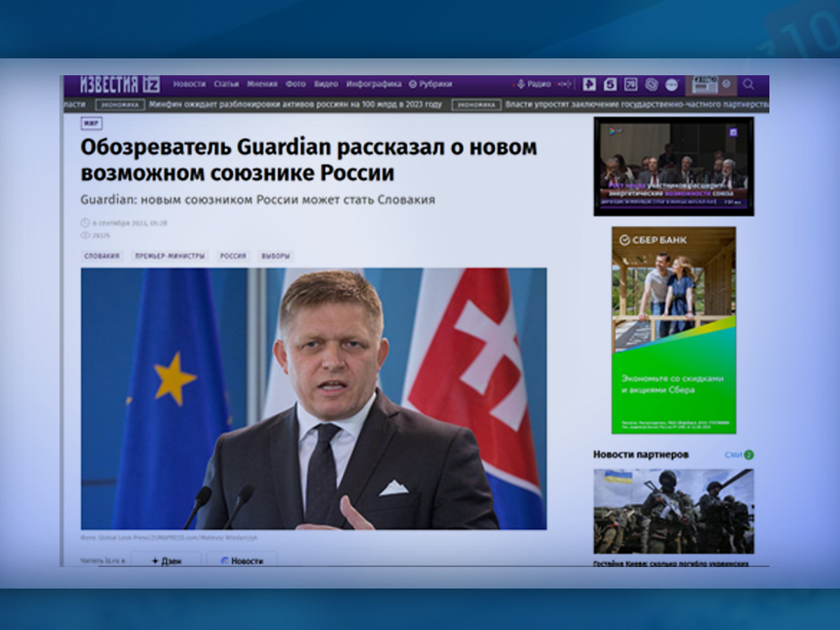Click the second ЭКОНОМИКА ticker label
The width and height of the screenshot is (840, 630).
point(477,105)
